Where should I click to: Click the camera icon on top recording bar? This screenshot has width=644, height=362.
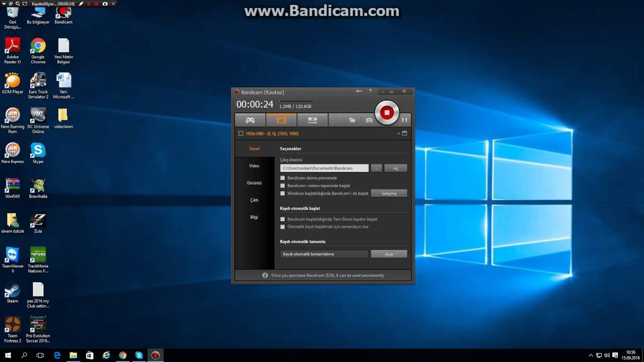[105, 4]
